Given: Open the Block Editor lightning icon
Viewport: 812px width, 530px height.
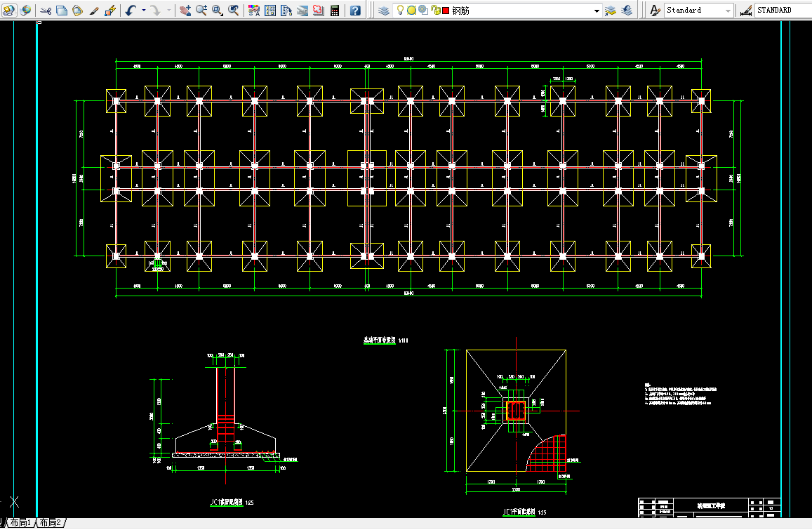Looking at the screenshot, I should point(109,10).
